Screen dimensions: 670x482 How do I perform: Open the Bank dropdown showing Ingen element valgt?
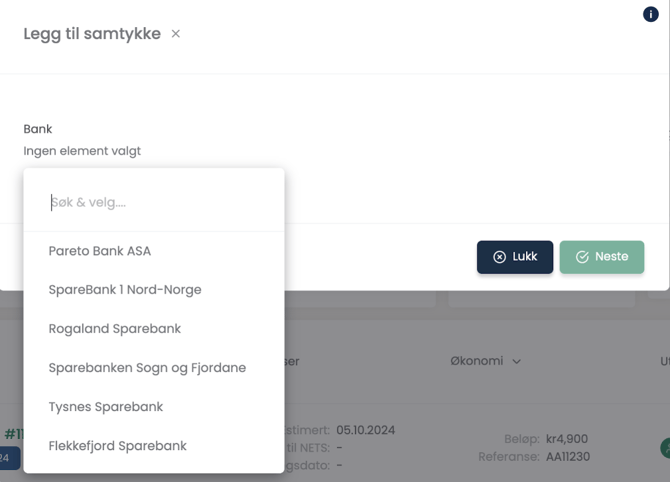[x=82, y=151]
